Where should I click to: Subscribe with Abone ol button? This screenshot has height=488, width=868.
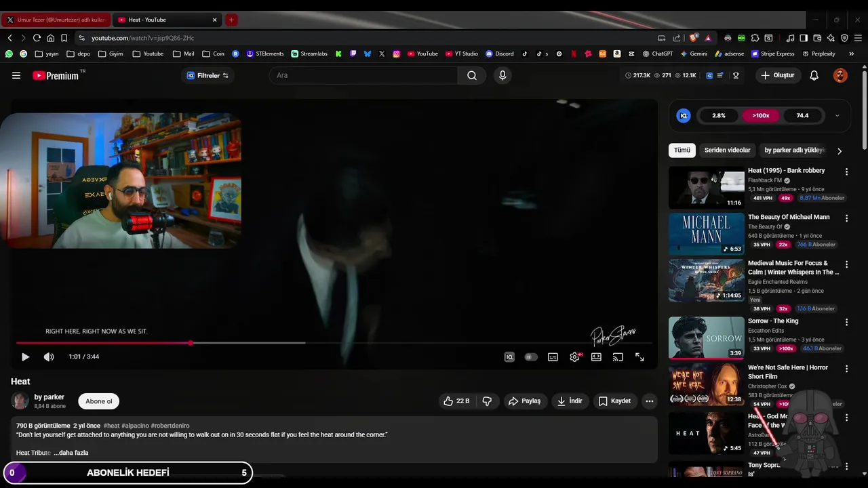(99, 401)
